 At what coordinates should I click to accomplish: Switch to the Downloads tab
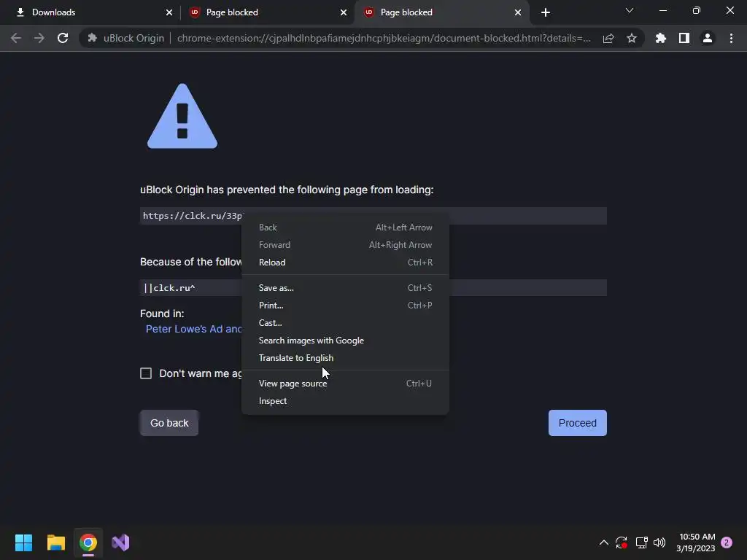click(x=90, y=12)
